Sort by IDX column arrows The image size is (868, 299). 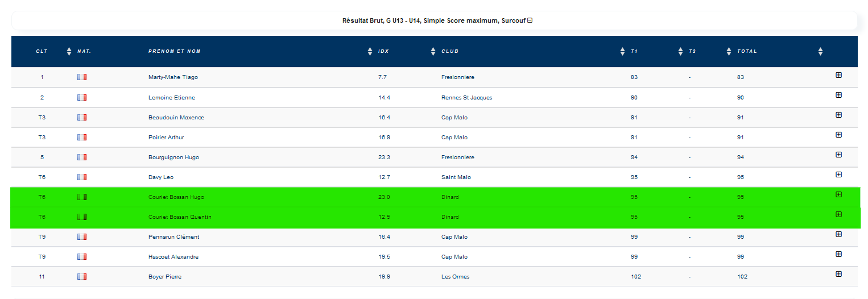click(x=433, y=51)
